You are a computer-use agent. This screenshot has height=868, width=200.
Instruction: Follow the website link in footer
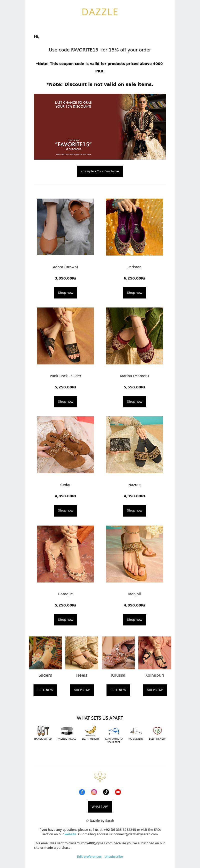pos(70,834)
